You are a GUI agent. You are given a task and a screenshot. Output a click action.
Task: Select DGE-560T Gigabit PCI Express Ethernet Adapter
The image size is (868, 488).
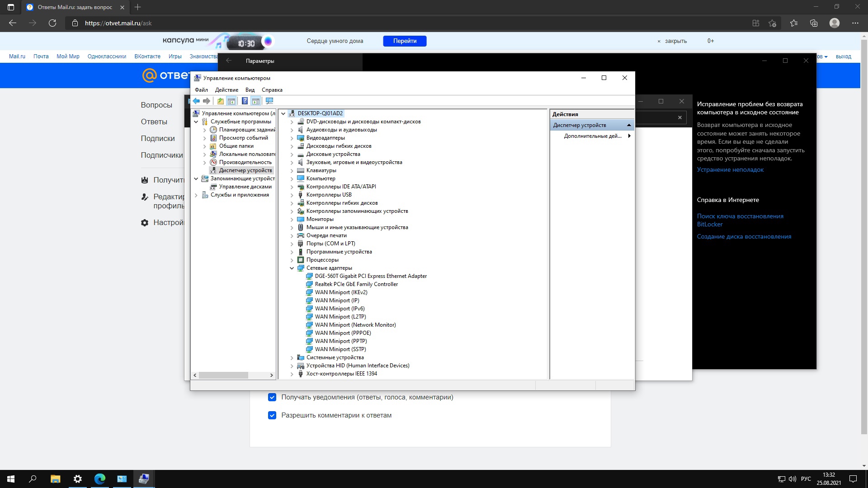click(x=371, y=276)
